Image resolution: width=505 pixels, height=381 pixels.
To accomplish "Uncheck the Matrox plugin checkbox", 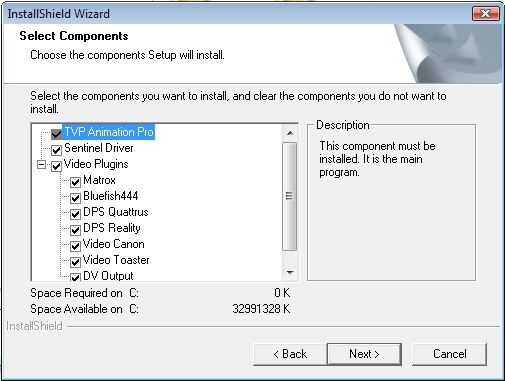I will tap(75, 182).
